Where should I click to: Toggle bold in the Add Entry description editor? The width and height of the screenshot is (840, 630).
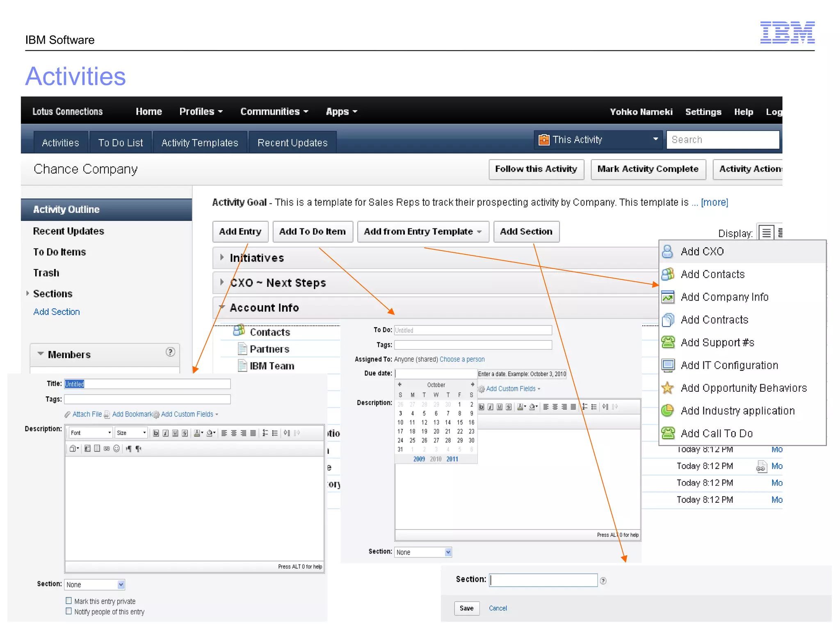tap(156, 433)
